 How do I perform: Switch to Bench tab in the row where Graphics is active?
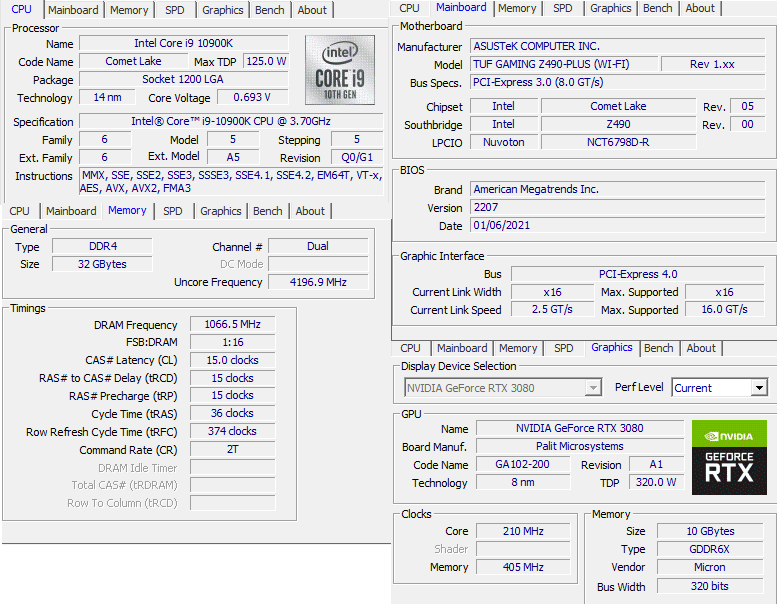tap(659, 348)
